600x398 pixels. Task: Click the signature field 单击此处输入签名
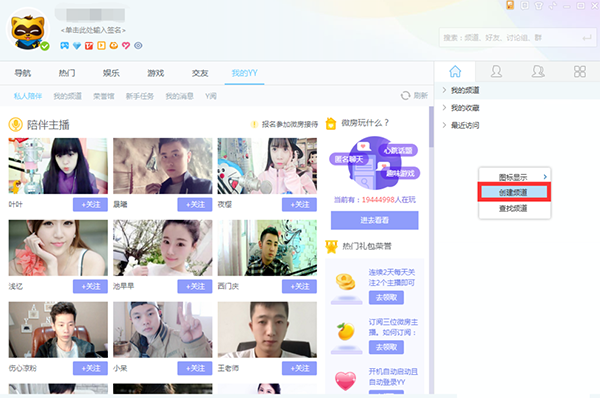pos(93,30)
